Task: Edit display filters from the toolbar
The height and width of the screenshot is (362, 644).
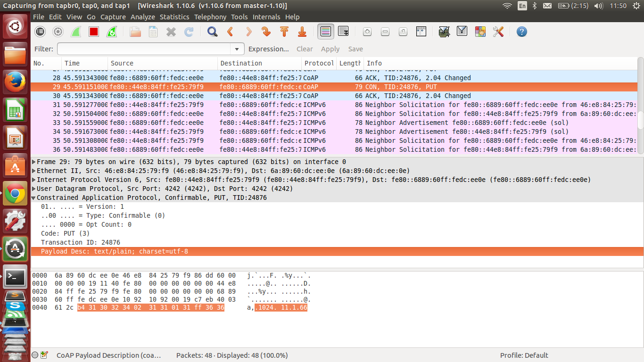Action: click(462, 32)
